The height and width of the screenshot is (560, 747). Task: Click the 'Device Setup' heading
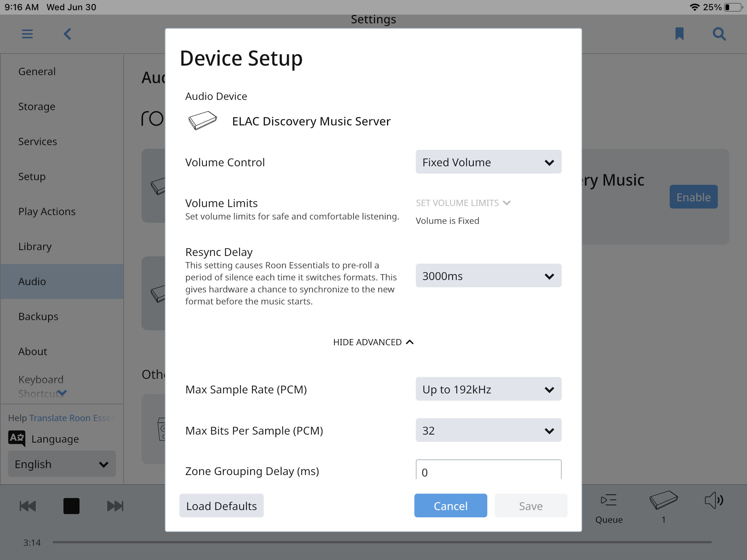241,58
